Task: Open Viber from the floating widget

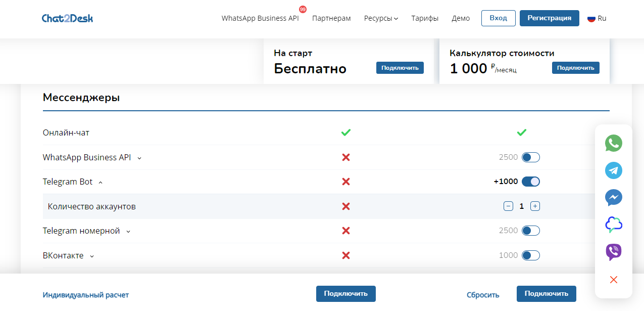Action: (x=613, y=252)
